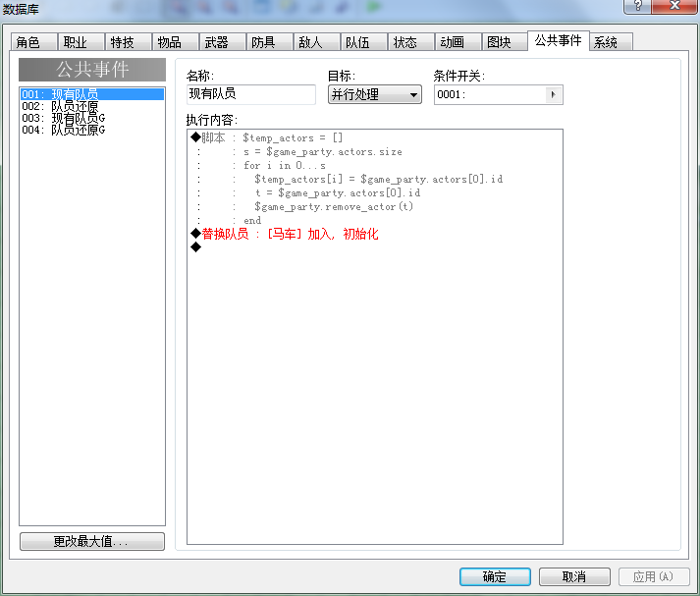Viewport: 700px width, 596px height.
Task: Select the 图块 tab
Action: tap(506, 42)
